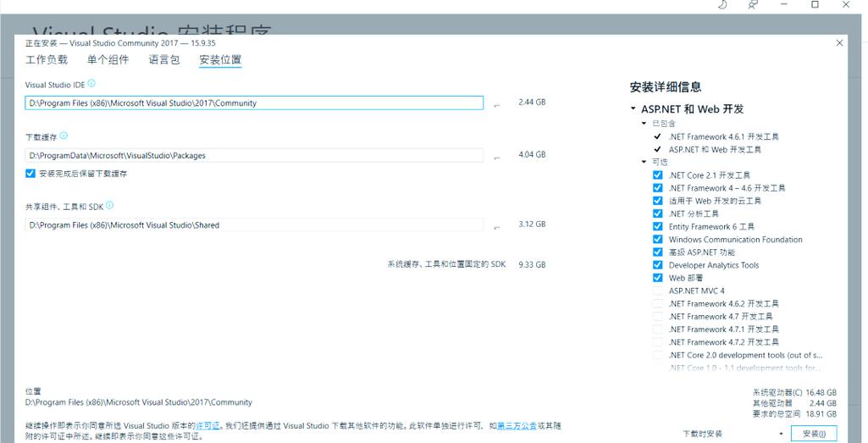Screen dimensions: 868x443
Task: Close the installing Visual Studio dialog
Action: pos(840,42)
